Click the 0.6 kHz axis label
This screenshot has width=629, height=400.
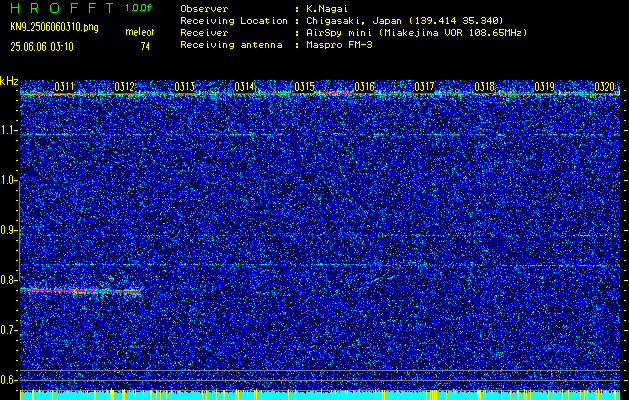9,380
